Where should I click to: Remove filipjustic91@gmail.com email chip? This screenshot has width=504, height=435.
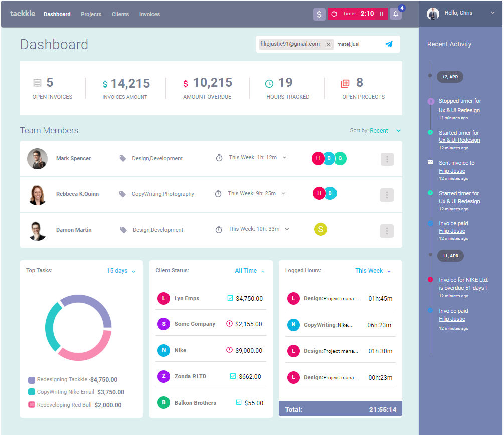point(328,44)
